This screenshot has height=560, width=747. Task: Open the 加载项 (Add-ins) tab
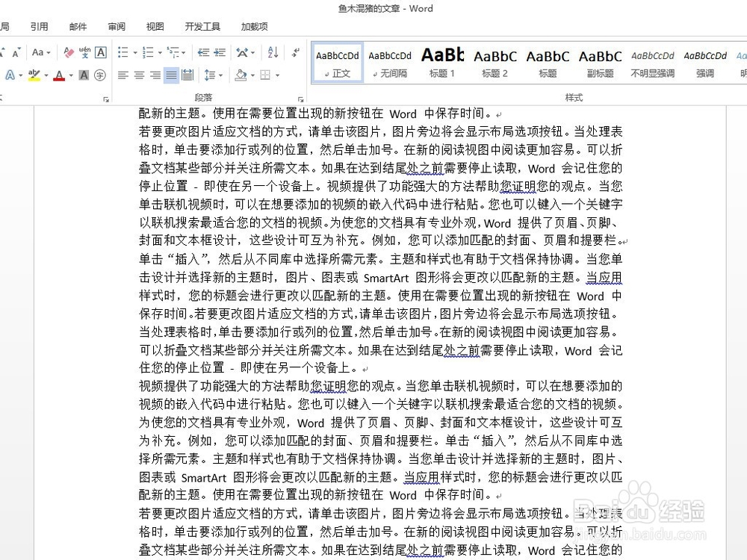click(x=255, y=27)
